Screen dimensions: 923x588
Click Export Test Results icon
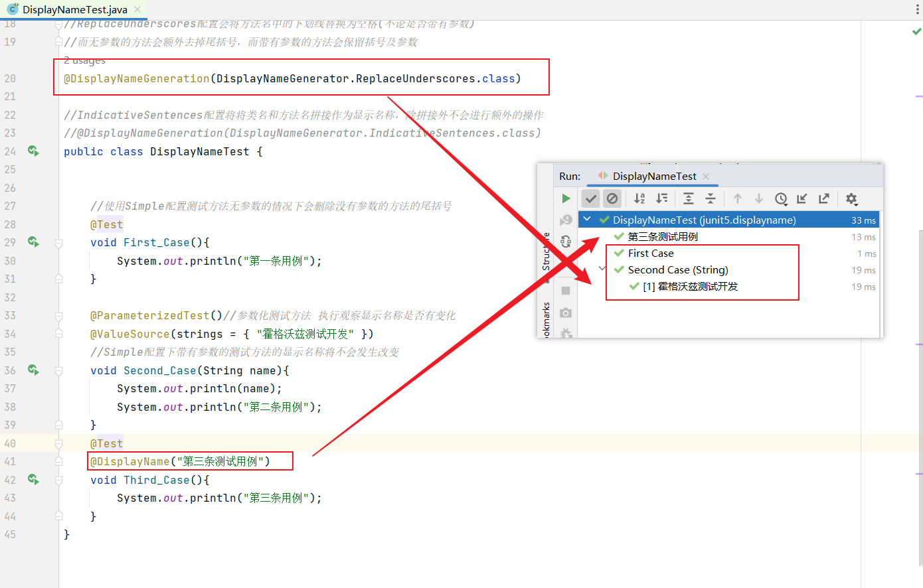click(x=824, y=198)
